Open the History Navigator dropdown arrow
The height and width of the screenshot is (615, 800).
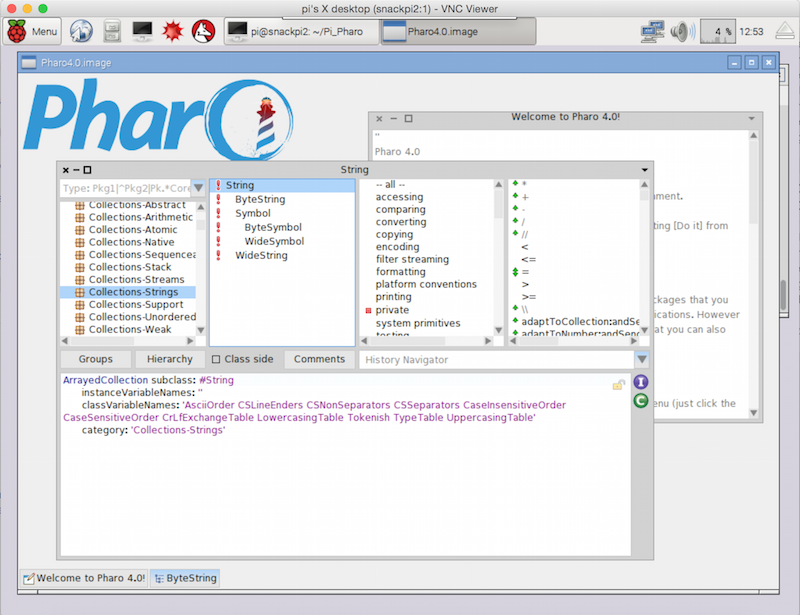pos(642,360)
